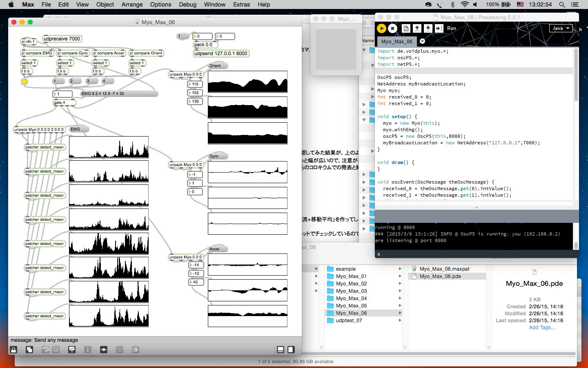Switch to the Myo_Max_06 sketch tab

(x=396, y=41)
